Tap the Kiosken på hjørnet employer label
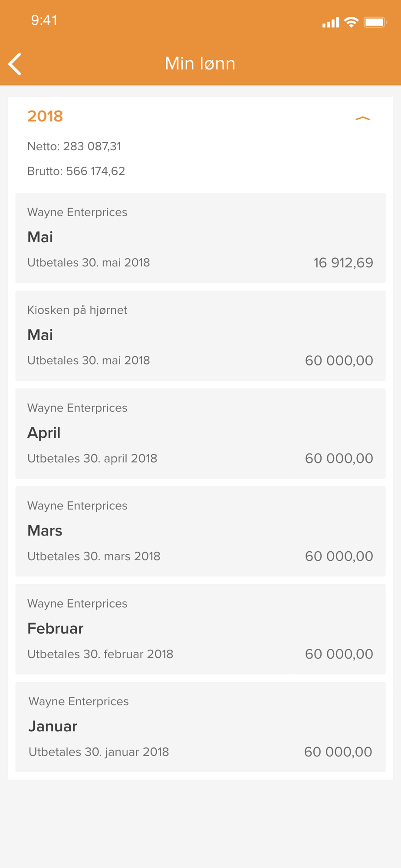The height and width of the screenshot is (868, 401). click(x=77, y=310)
